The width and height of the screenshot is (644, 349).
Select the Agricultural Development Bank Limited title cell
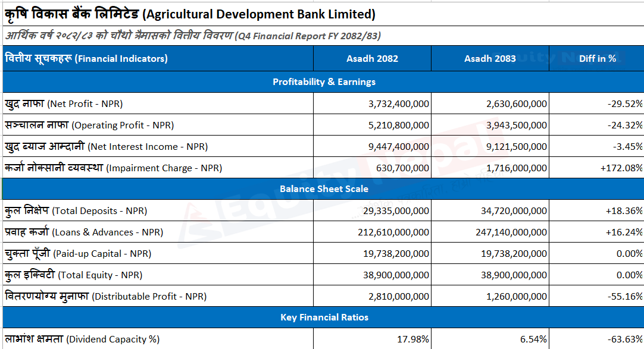323,14
